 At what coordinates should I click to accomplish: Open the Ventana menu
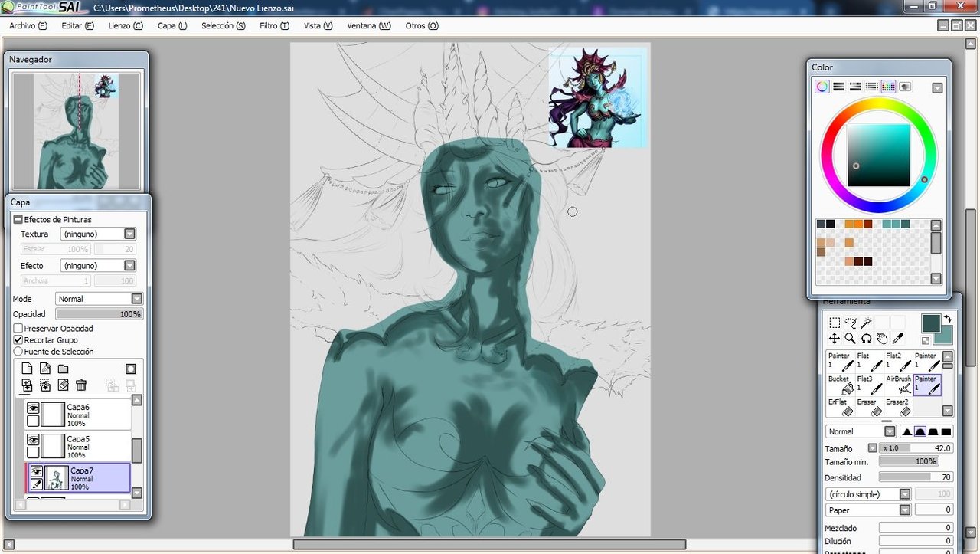369,25
